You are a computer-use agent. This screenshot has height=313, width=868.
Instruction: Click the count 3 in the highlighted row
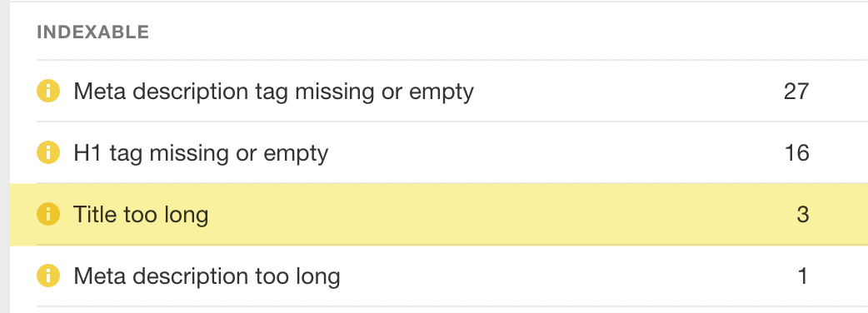tap(803, 214)
